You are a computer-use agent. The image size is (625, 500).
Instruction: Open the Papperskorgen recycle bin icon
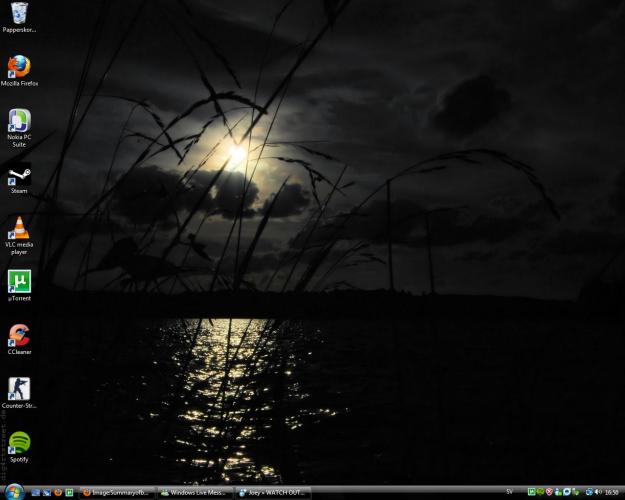(x=19, y=17)
